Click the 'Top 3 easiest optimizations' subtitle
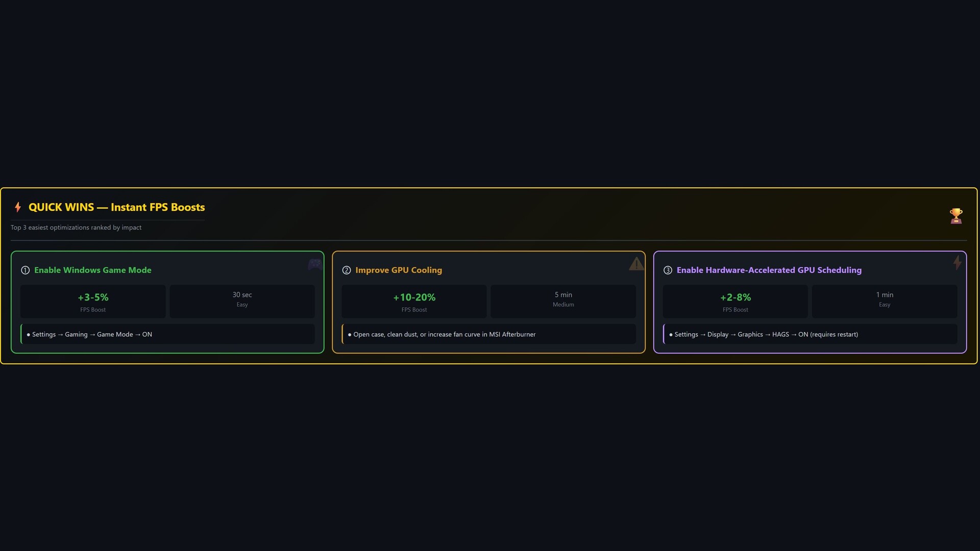Viewport: 980px width, 551px height. (x=76, y=228)
